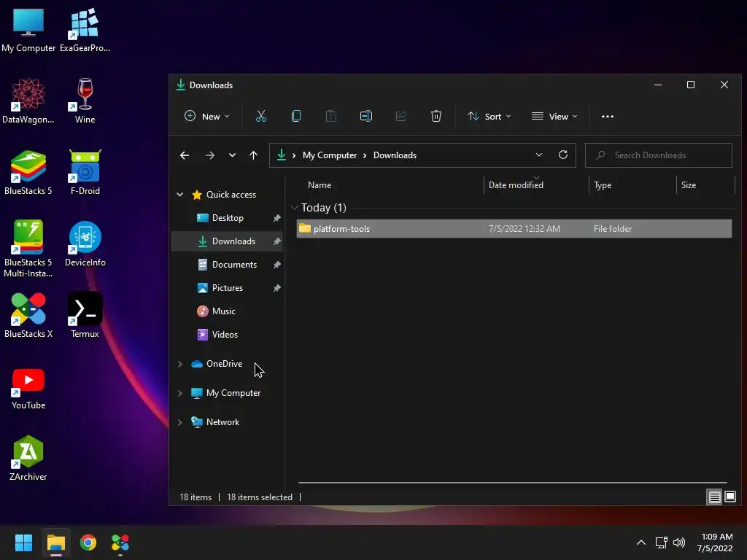The width and height of the screenshot is (747, 560).
Task: Go forward with the right arrow
Action: tap(209, 155)
